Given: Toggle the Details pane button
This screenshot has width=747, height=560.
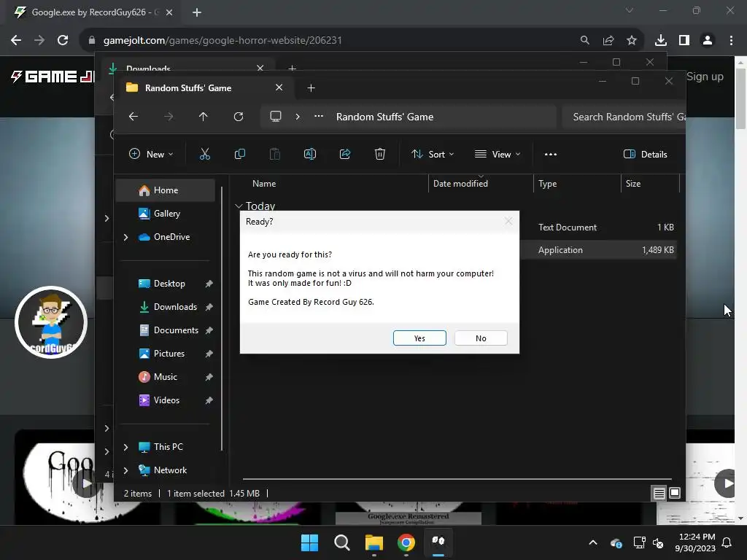Looking at the screenshot, I should 646,154.
